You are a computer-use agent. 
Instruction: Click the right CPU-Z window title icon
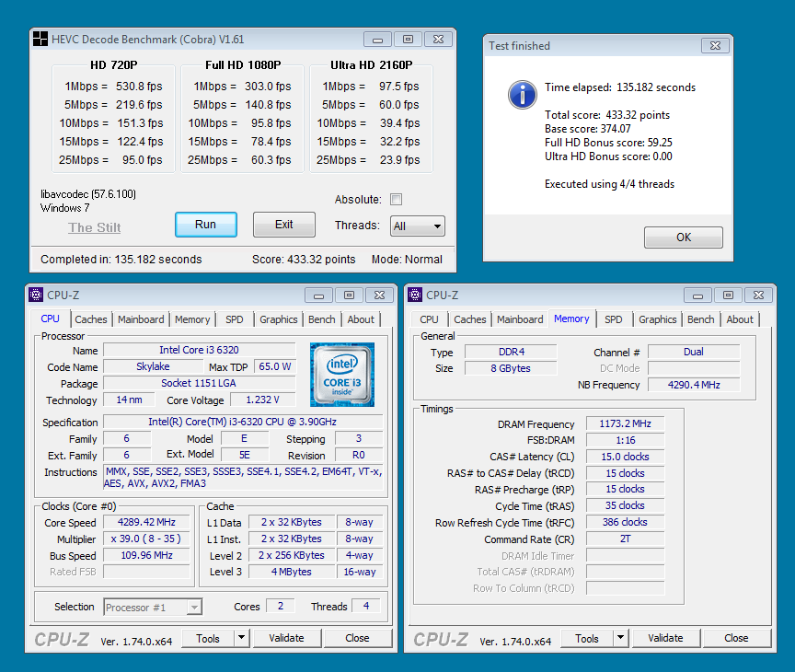click(x=415, y=295)
